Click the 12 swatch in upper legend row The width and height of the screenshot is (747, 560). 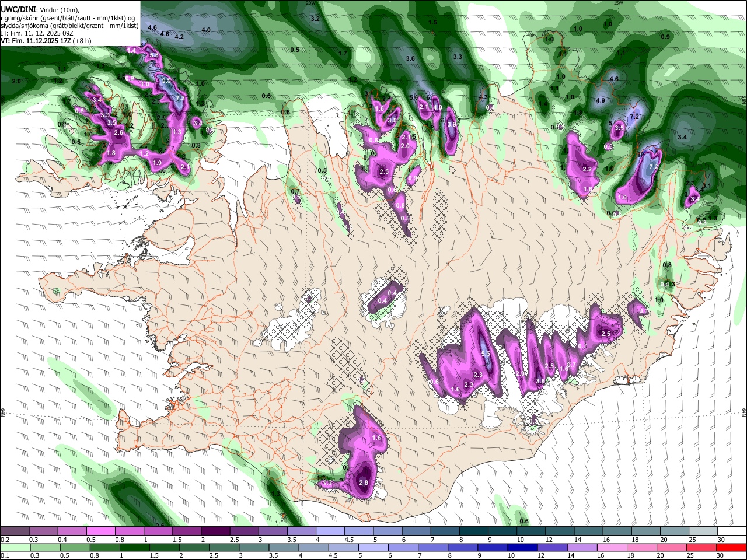[558, 531]
